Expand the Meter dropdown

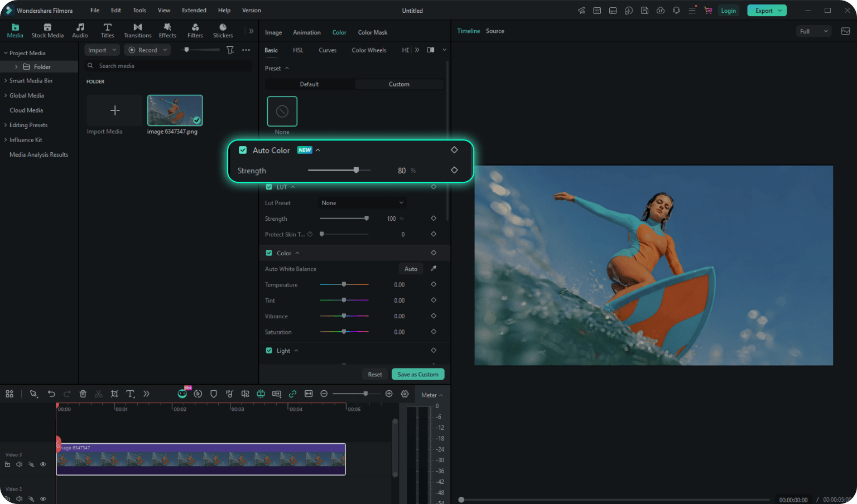click(432, 395)
